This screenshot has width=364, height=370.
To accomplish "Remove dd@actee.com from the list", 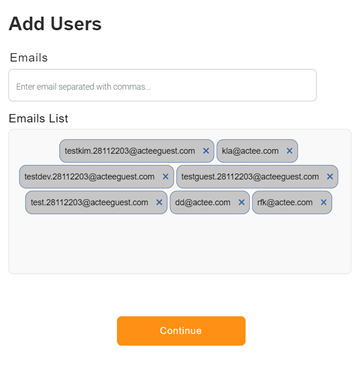I will pos(241,202).
